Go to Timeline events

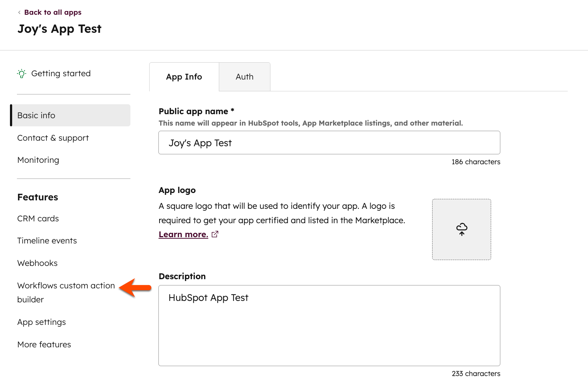pyautogui.click(x=47, y=241)
